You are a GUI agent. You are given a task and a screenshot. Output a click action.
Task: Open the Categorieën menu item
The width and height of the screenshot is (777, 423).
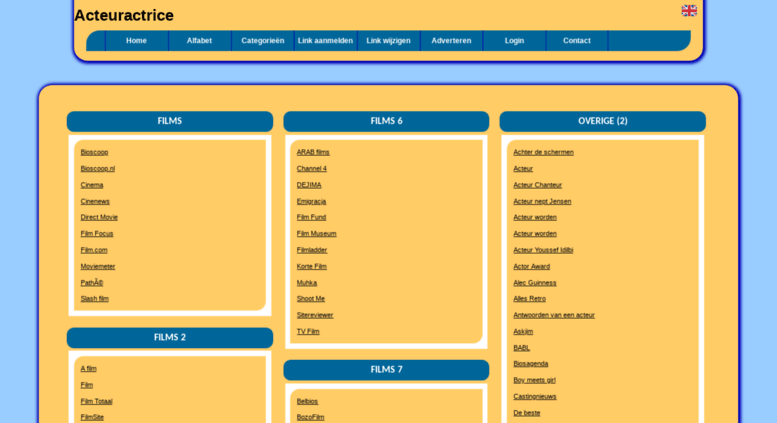[x=263, y=41]
